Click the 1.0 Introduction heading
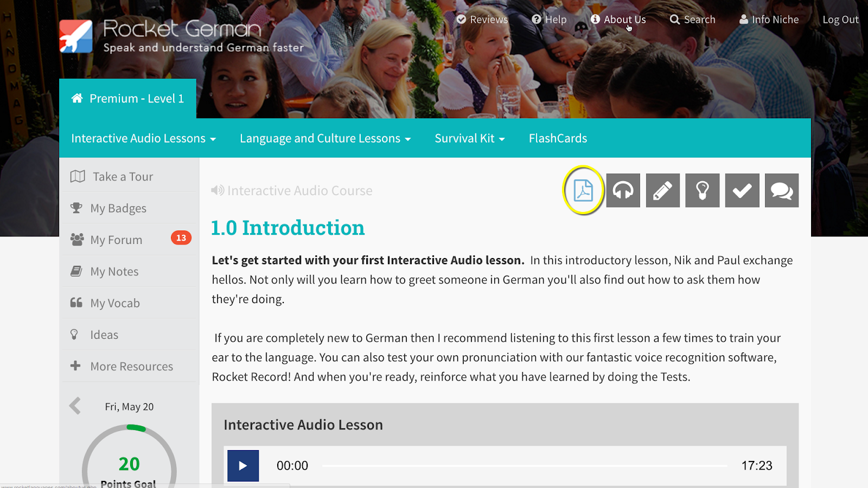 (x=288, y=228)
